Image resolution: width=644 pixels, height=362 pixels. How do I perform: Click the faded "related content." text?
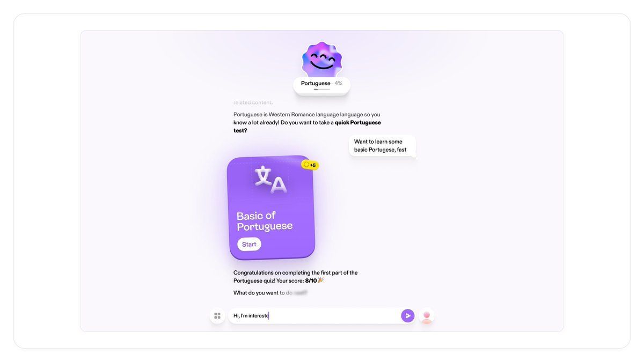coord(253,102)
